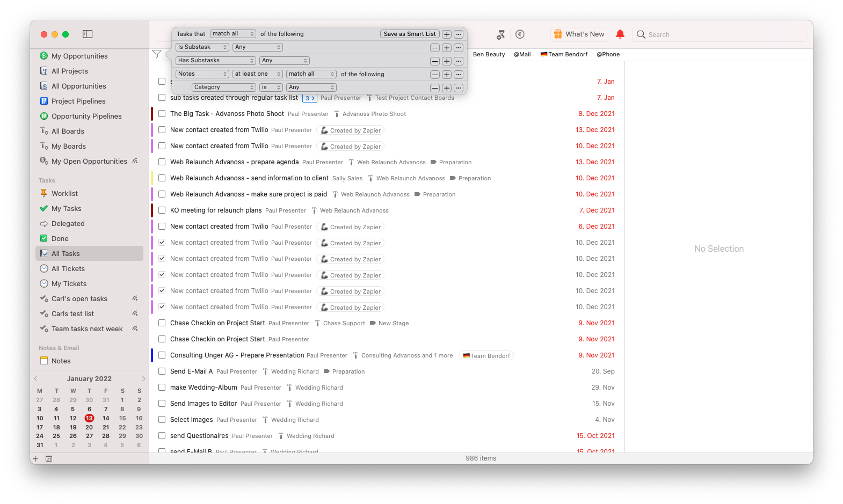Open the 'Is Substask' criterion dropdown
The image size is (843, 504).
pos(202,47)
